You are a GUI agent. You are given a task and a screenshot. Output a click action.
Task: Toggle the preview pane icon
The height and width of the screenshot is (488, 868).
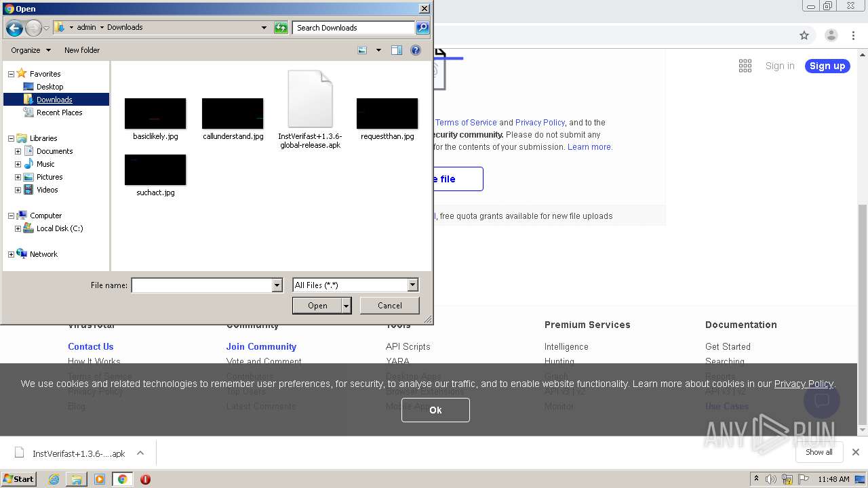point(397,50)
